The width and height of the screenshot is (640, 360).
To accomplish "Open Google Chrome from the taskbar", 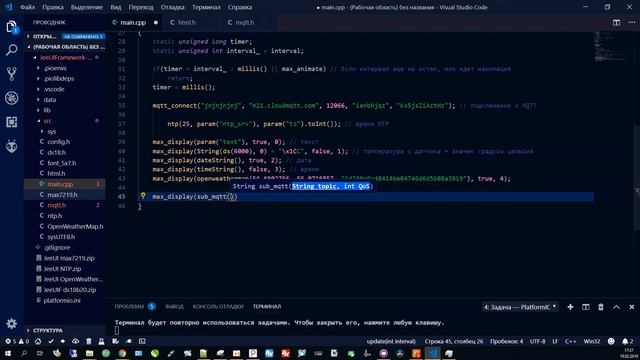I will pos(122,353).
